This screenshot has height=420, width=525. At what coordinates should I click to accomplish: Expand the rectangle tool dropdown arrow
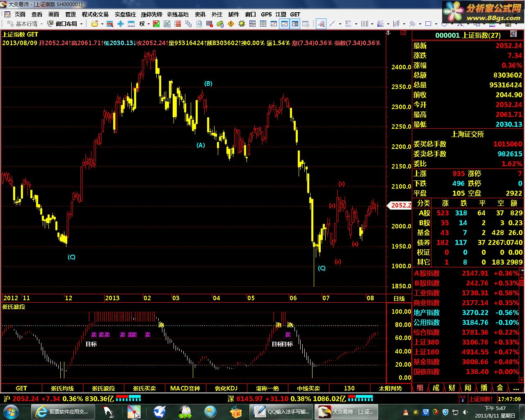[436, 24]
